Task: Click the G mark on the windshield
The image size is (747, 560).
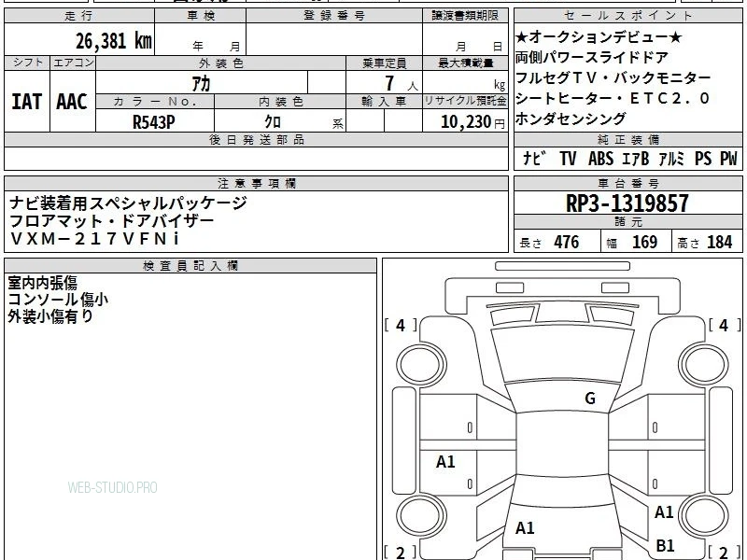Action: click(590, 399)
